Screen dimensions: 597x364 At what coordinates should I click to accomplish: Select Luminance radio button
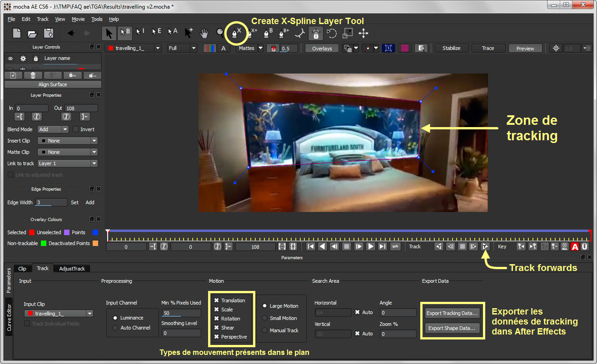click(115, 318)
